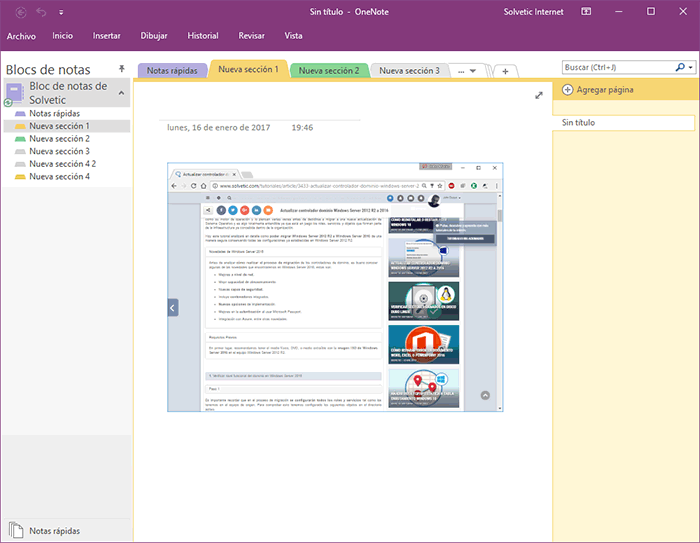Switch to Nueva sección 3 tab
Viewport: 700px width, 543px height.
point(409,71)
